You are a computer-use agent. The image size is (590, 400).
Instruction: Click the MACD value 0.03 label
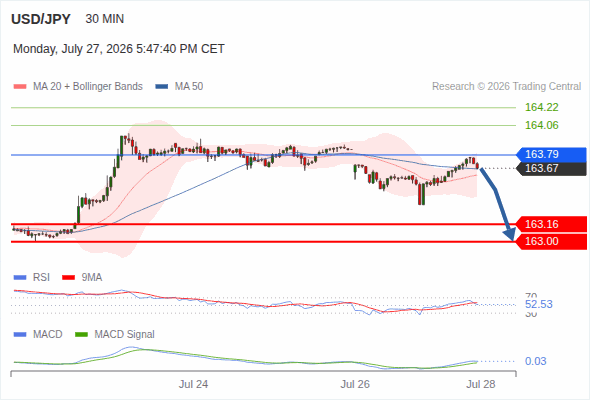pyautogui.click(x=535, y=361)
